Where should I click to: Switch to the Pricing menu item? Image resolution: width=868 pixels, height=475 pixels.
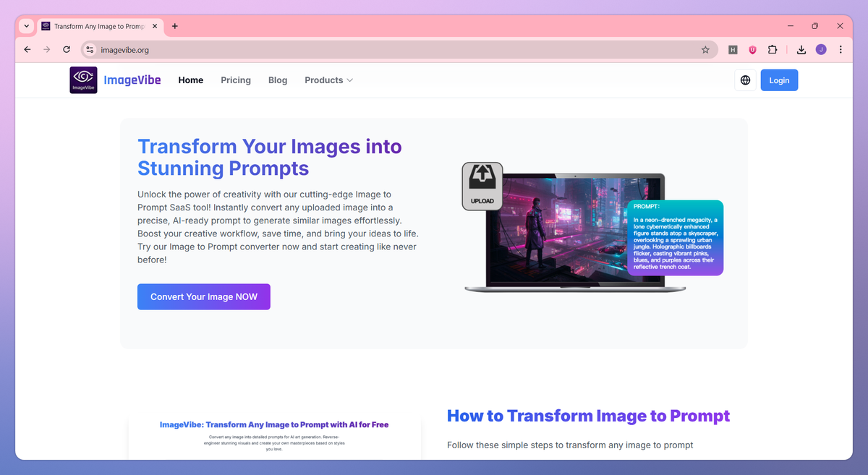click(x=236, y=80)
